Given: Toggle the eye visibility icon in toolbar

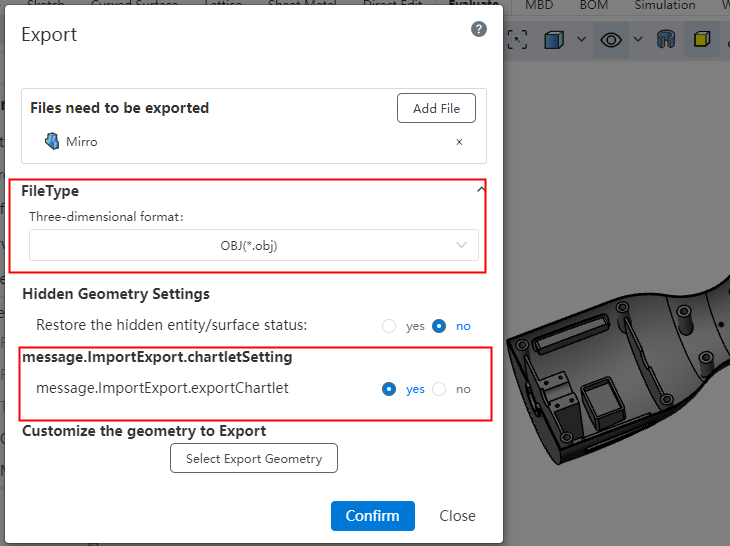Looking at the screenshot, I should (x=609, y=40).
